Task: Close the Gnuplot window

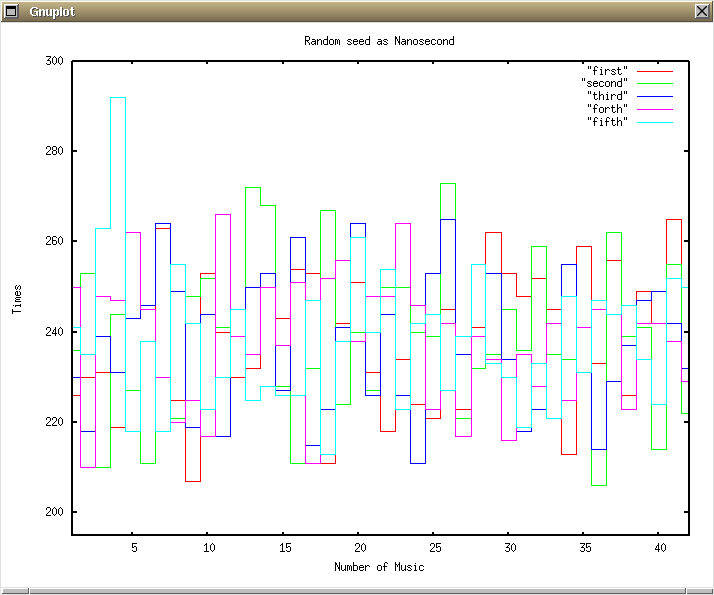Action: pyautogui.click(x=702, y=11)
